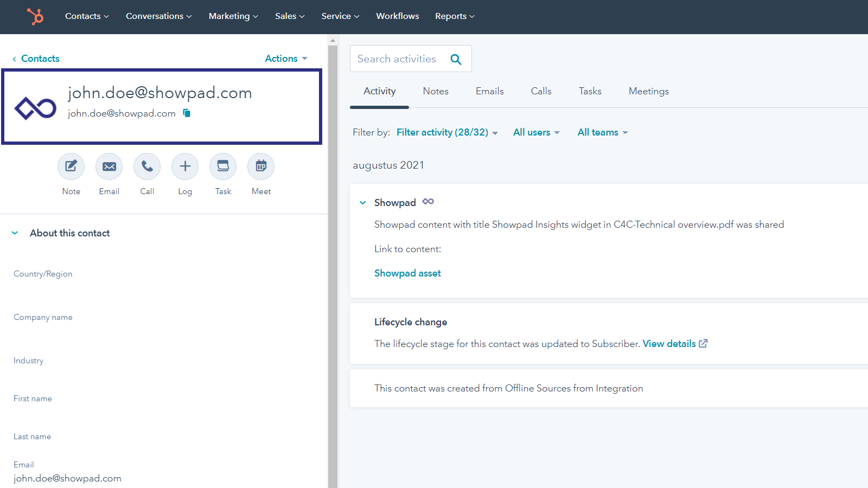Image resolution: width=868 pixels, height=488 pixels.
Task: Click View details for lifecycle change
Action: coord(669,344)
